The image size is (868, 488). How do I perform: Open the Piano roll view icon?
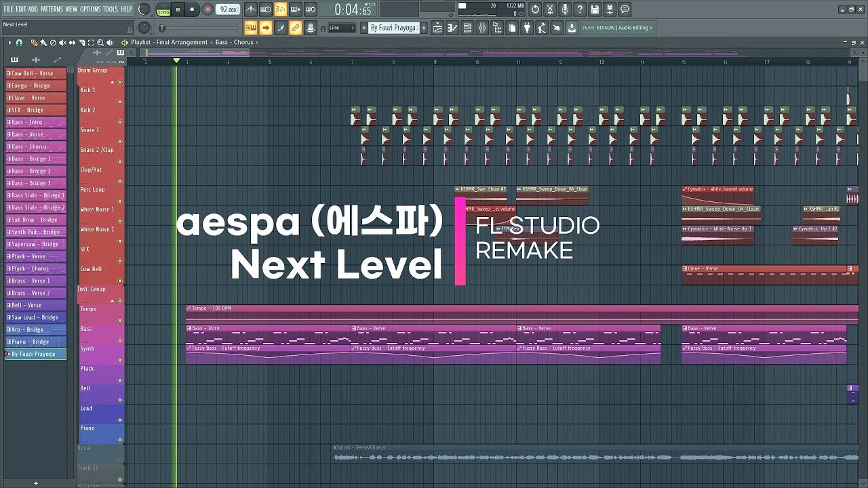click(452, 28)
